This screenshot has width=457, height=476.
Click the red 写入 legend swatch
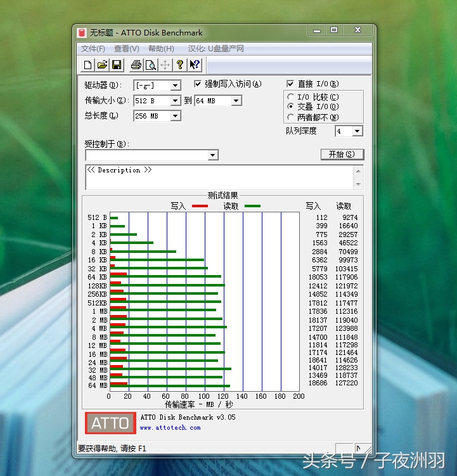point(200,206)
